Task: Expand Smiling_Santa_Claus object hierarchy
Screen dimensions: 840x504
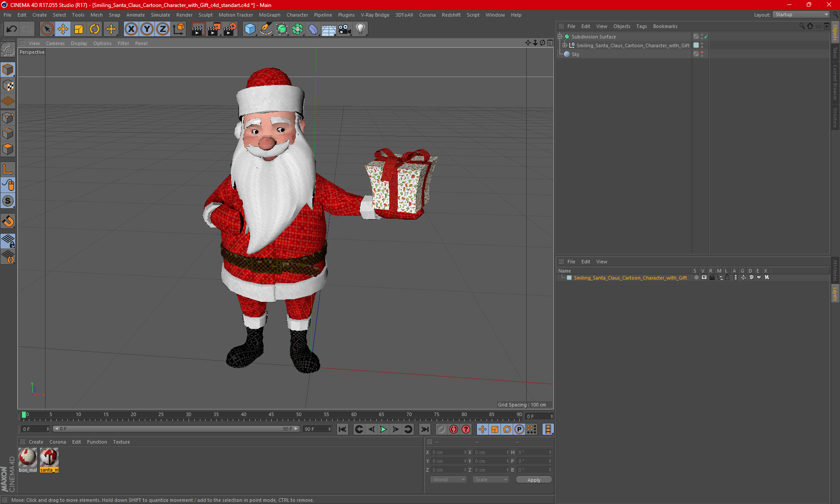Action: click(564, 45)
